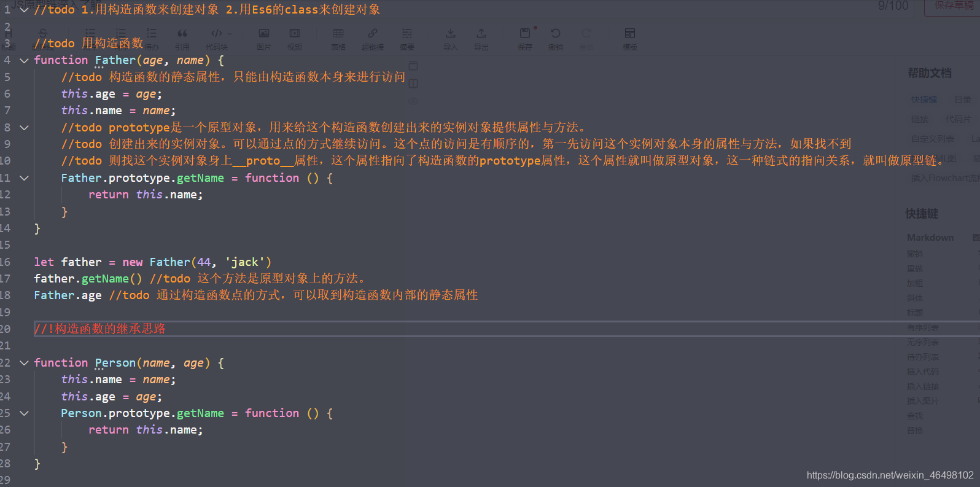Collapse the comment fold arrow on line 8

pyautogui.click(x=24, y=128)
